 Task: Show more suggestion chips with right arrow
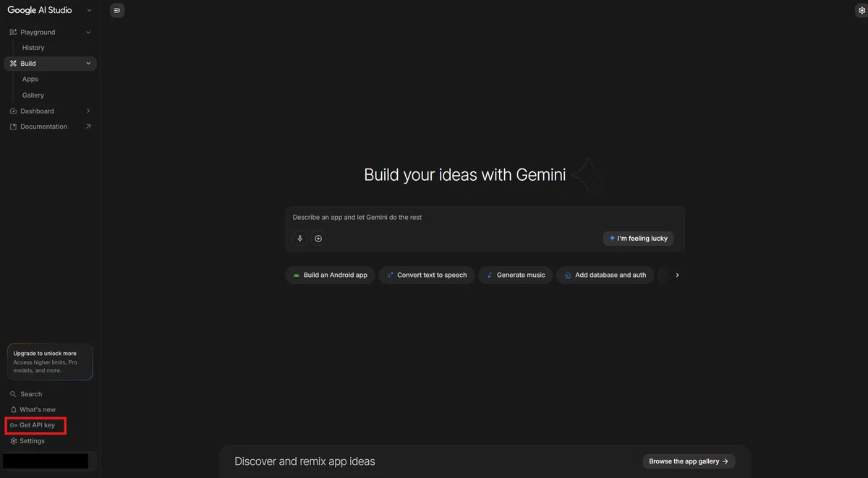pos(677,276)
